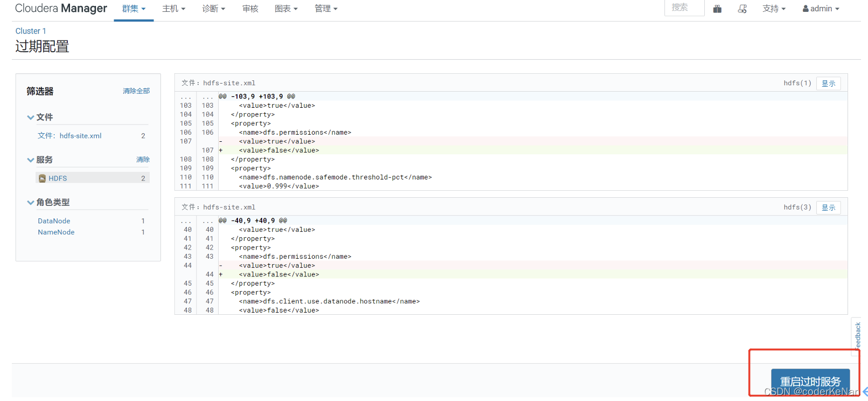Viewport: 868px width, 401px height.
Task: Open the 群集 menu
Action: click(134, 9)
